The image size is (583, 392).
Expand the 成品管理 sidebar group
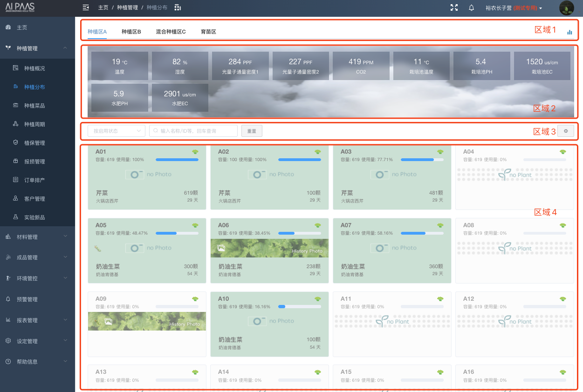(x=37, y=257)
